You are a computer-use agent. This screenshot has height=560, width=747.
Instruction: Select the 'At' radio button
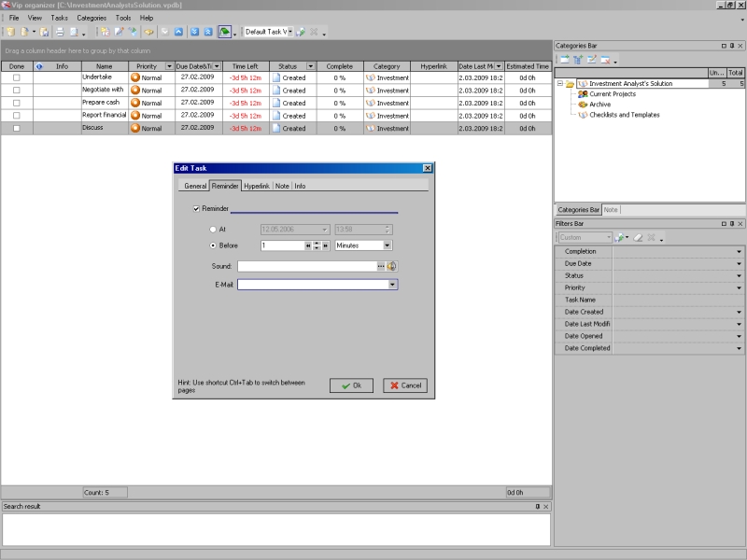pos(212,229)
